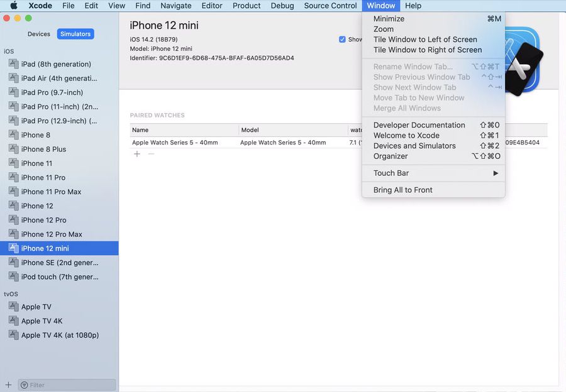Remove paired watch with the minus button

(x=151, y=154)
